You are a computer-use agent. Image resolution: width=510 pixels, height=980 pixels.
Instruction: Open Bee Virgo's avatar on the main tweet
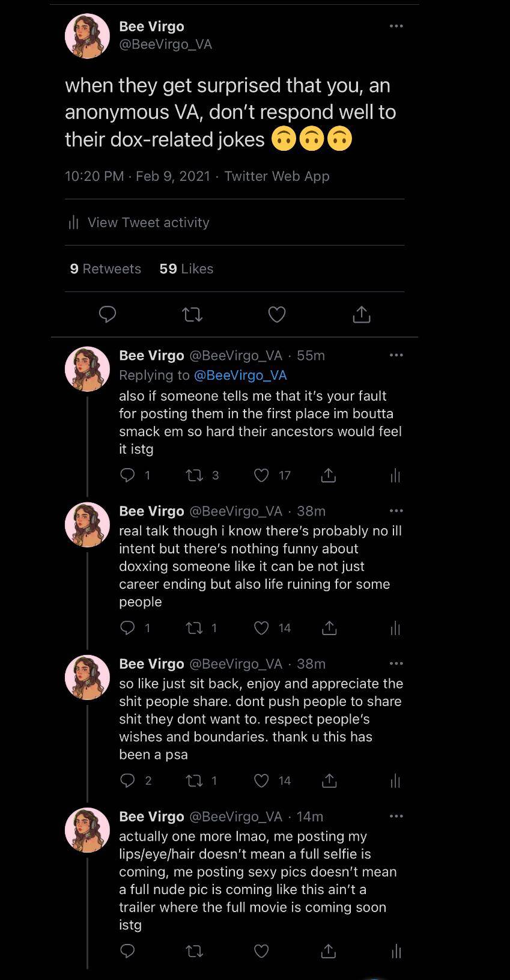tap(87, 36)
